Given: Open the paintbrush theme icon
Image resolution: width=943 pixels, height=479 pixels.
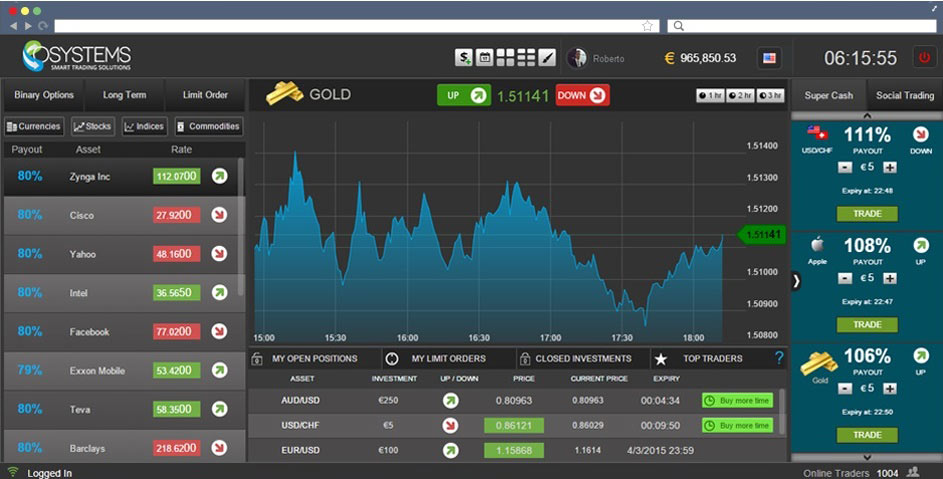Looking at the screenshot, I should click(x=547, y=58).
